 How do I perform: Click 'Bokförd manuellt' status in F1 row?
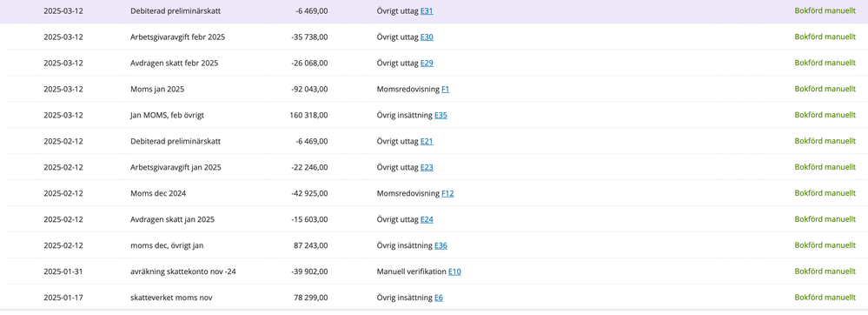(825, 89)
